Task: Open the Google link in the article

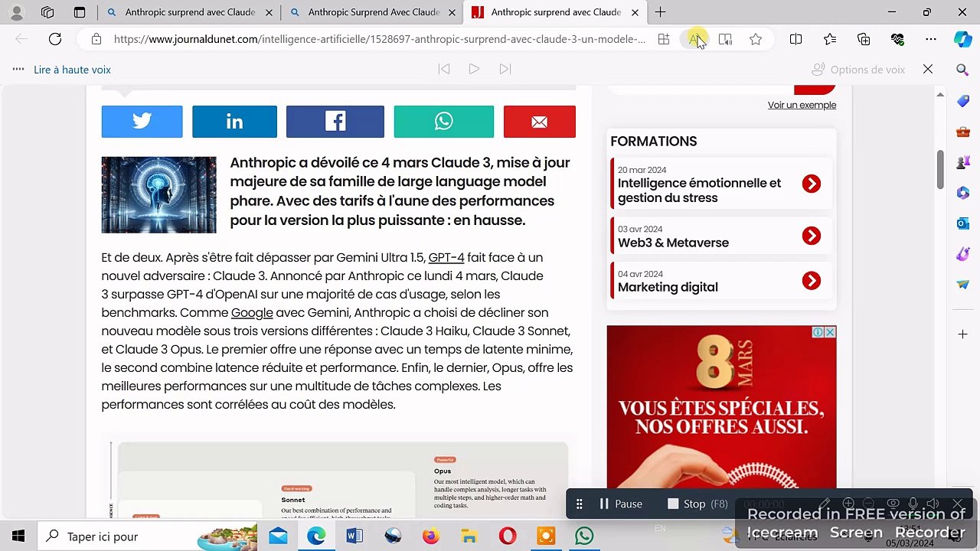Action: (x=252, y=312)
